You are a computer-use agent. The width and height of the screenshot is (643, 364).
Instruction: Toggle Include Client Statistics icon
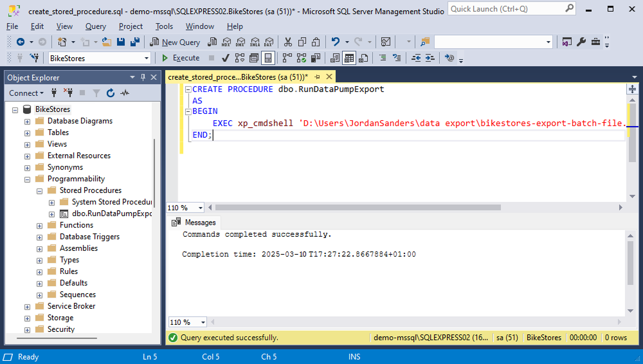pos(315,59)
